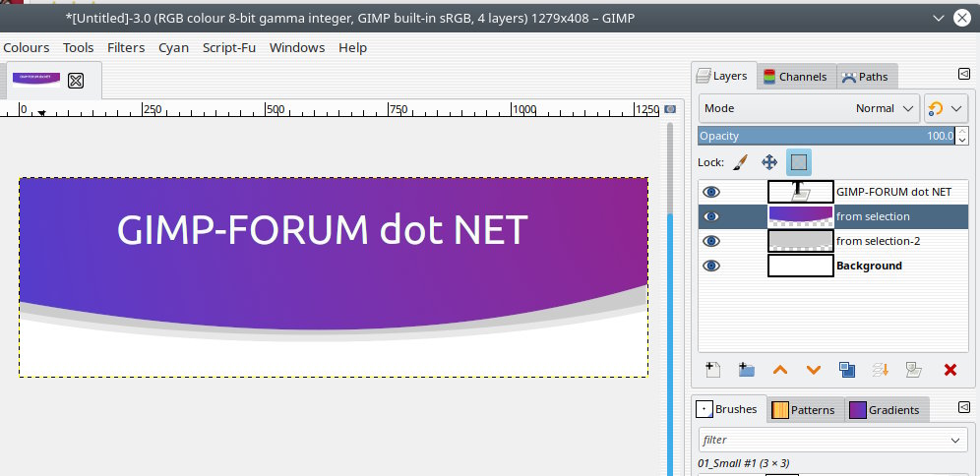
Task: Open the layer Mode Normal dropdown
Action: [x=809, y=108]
